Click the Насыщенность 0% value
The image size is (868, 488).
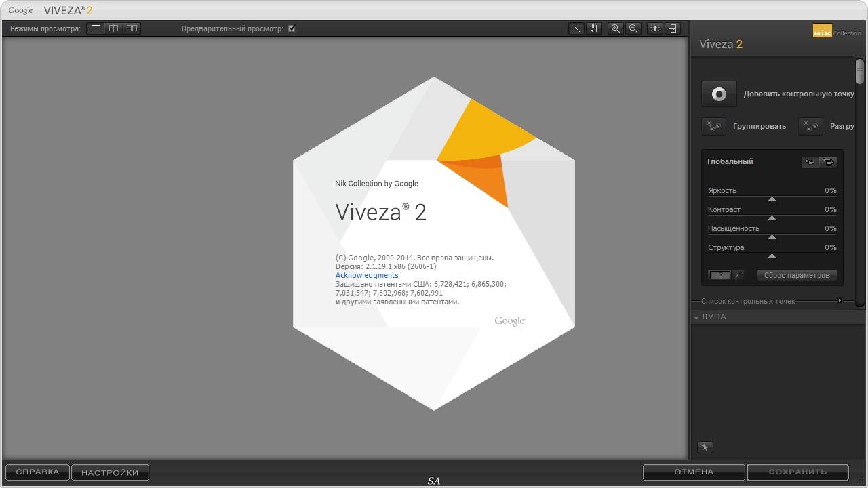click(x=831, y=228)
